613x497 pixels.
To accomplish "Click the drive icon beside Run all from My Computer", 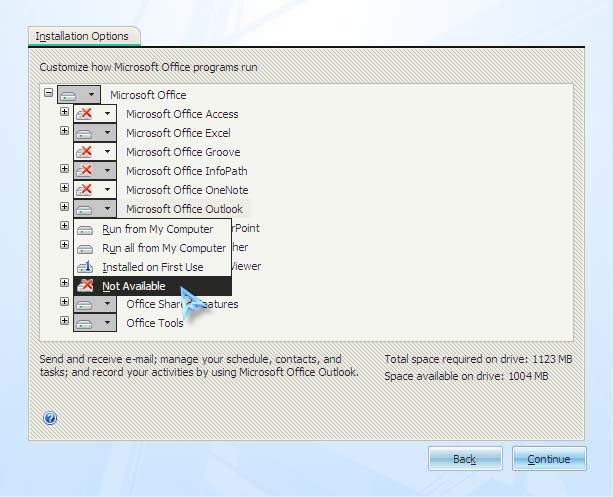I will click(x=85, y=249).
